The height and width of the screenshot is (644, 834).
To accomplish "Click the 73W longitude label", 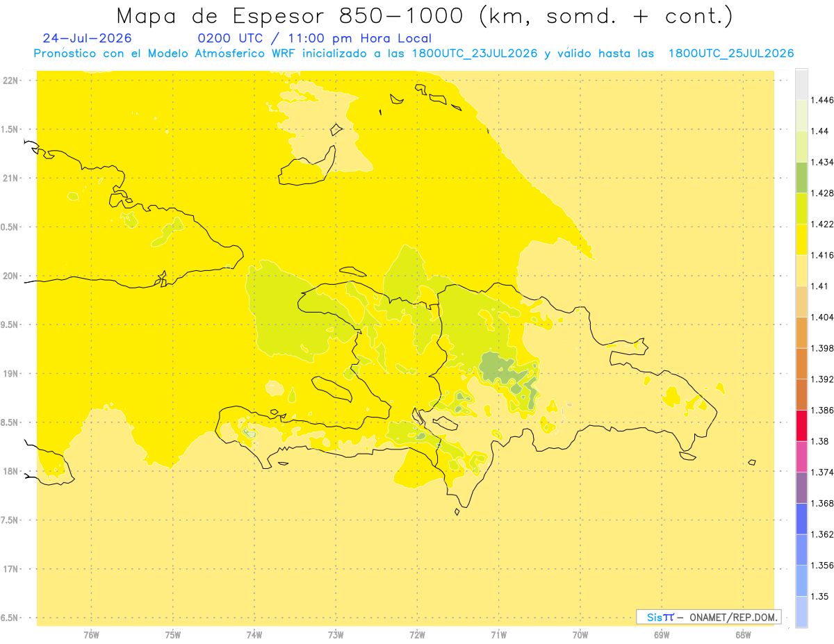I will (x=336, y=634).
